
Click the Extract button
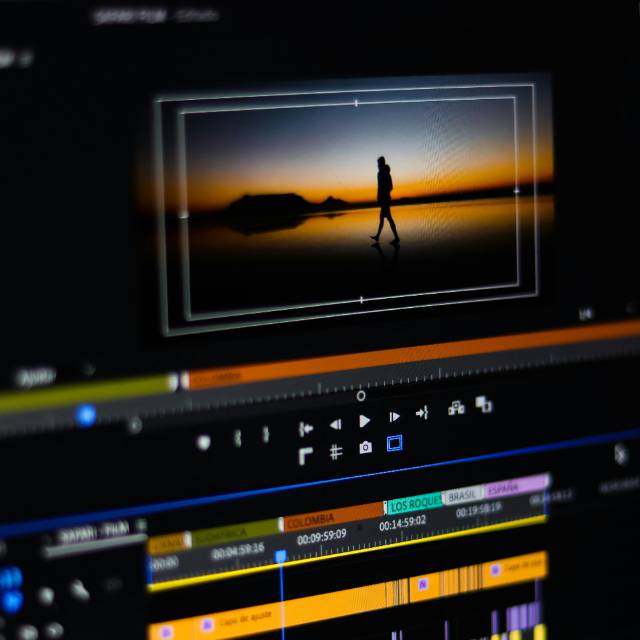click(x=484, y=404)
